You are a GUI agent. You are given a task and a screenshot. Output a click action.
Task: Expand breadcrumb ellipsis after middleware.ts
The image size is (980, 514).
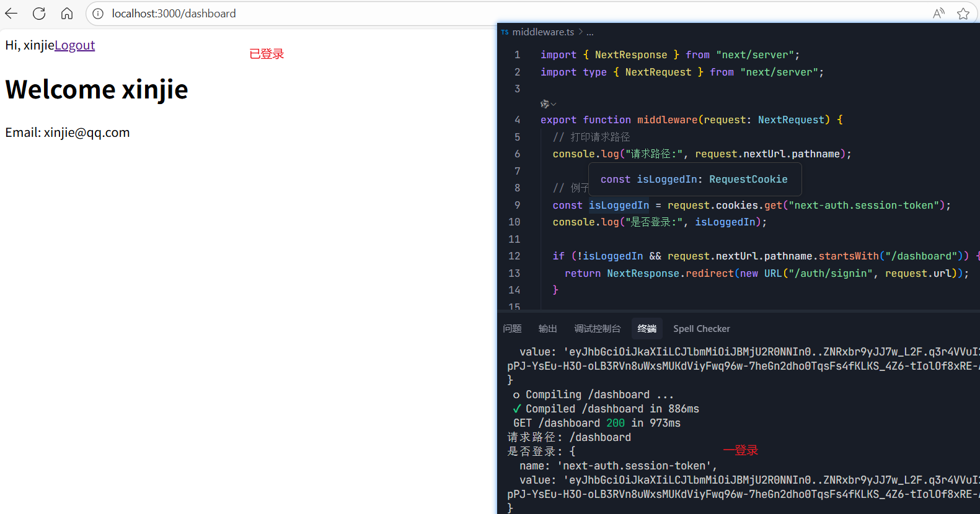click(x=590, y=32)
